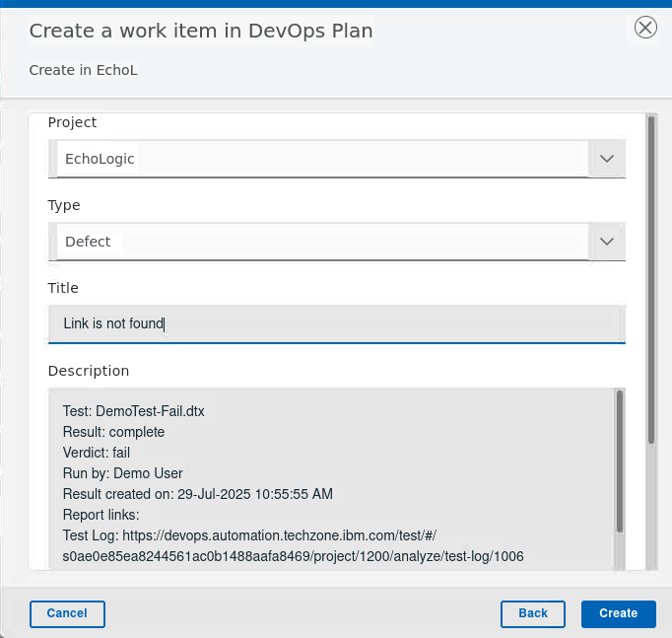Viewport: 672px width, 638px height.
Task: Click the Title field label
Action: coord(63,288)
